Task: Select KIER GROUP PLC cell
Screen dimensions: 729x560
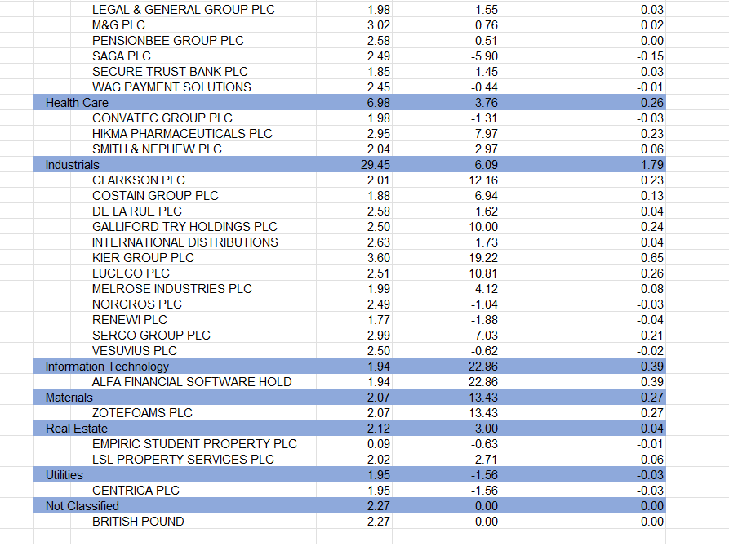Action: (193, 257)
